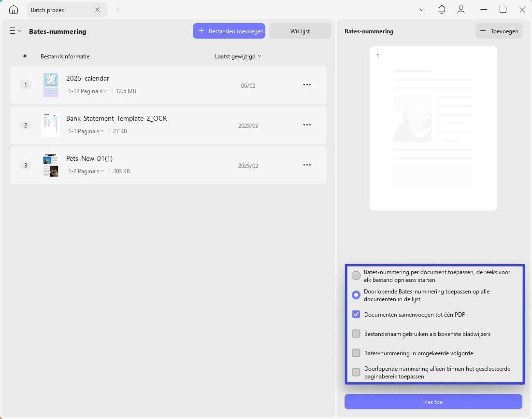Click the 2025-calendar file name
This screenshot has width=532, height=419.
point(87,78)
